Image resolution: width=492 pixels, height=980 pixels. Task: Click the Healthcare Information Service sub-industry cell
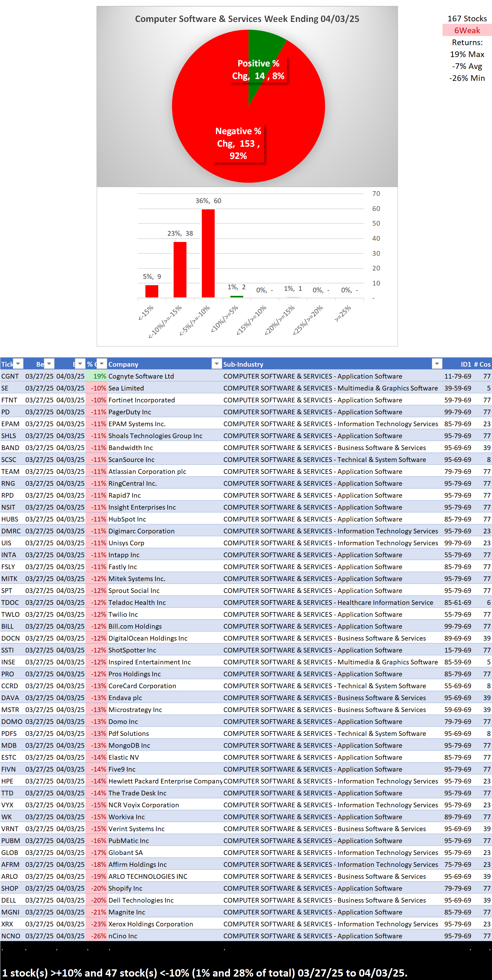[x=332, y=602]
